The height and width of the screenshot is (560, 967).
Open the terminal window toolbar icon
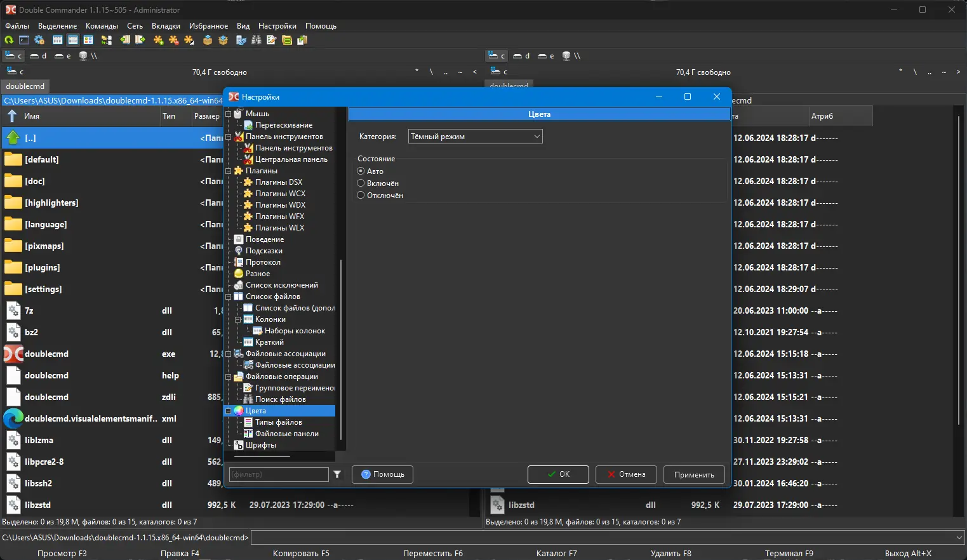pyautogui.click(x=24, y=40)
